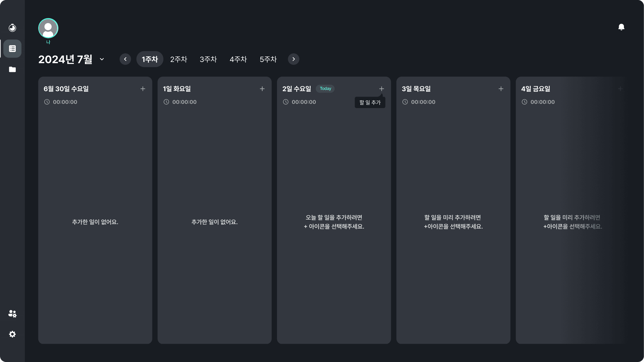This screenshot has width=644, height=362.
Task: Go to previous weeks with left chevron
Action: 125,59
